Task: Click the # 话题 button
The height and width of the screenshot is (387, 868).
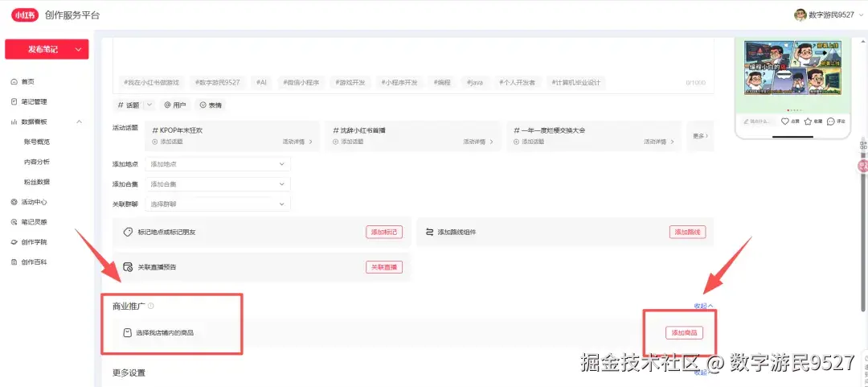Action: click(128, 105)
